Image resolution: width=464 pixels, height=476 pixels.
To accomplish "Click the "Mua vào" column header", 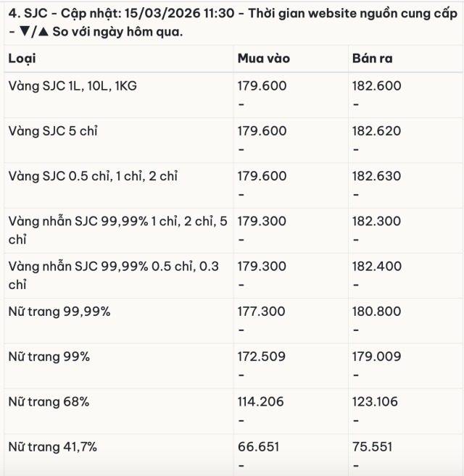I will pos(263,58).
